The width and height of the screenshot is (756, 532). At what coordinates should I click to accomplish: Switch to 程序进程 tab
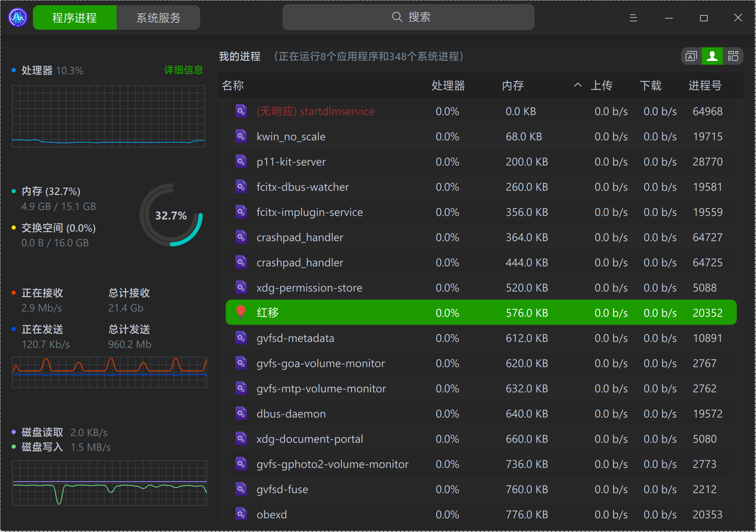click(x=75, y=17)
